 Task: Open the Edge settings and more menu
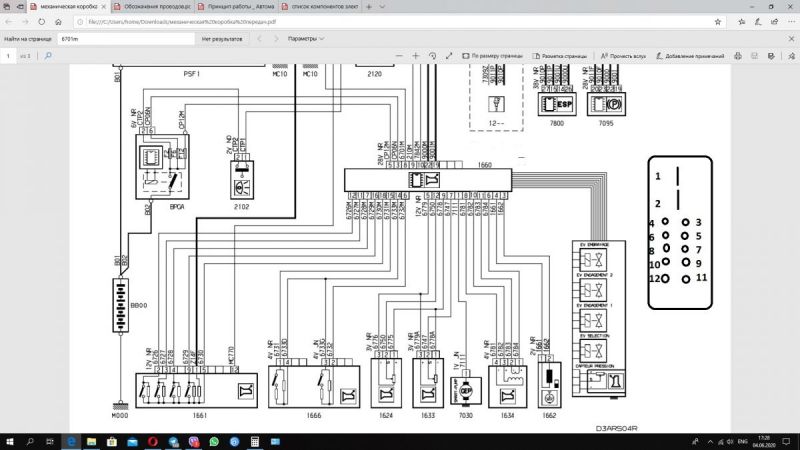pyautogui.click(x=791, y=22)
